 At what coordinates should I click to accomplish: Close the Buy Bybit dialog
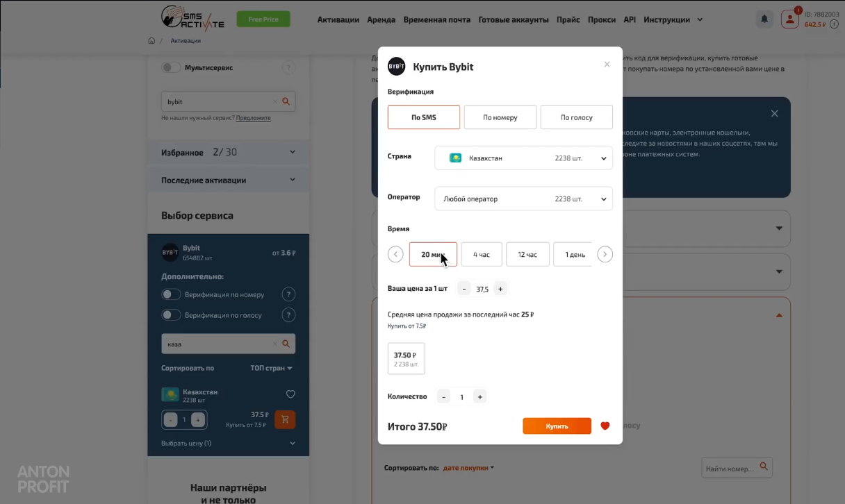click(x=607, y=64)
